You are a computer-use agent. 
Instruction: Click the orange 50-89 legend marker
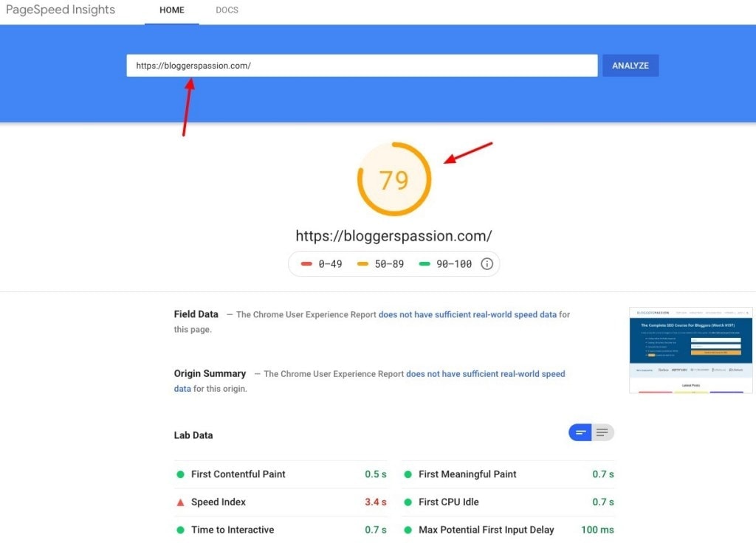(x=361, y=263)
